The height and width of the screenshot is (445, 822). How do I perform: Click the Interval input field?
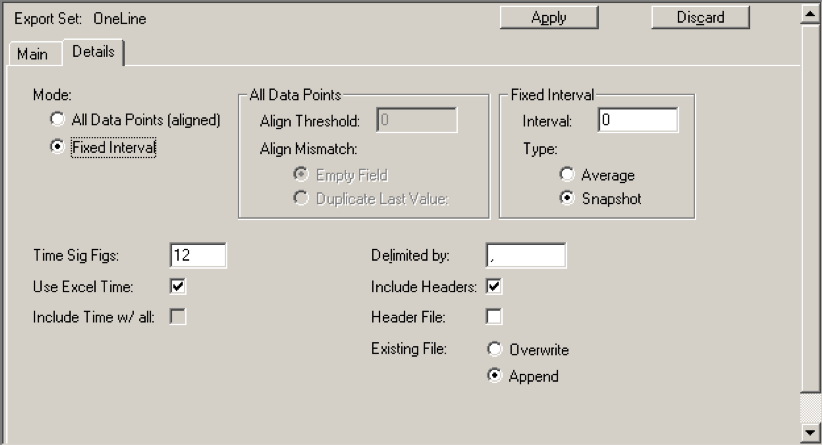tap(637, 121)
